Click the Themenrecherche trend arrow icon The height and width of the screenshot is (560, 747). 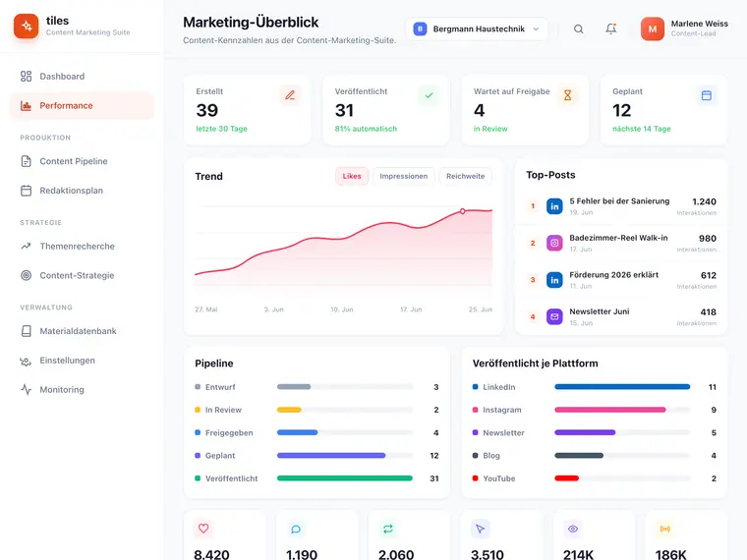(x=27, y=247)
